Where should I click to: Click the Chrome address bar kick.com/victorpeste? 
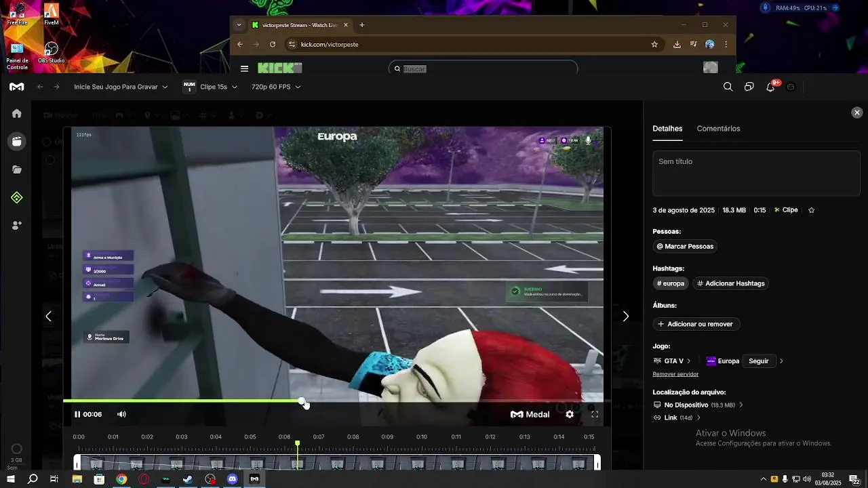click(x=330, y=44)
